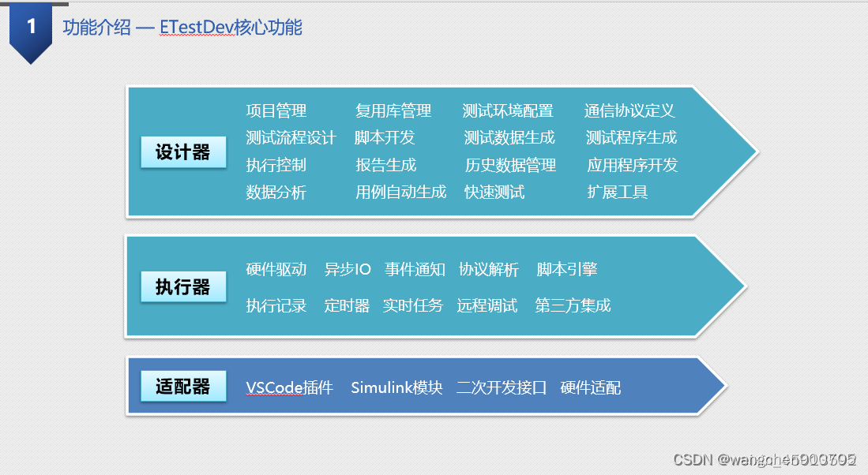Click Simulink模块 in adapter row
This screenshot has width=868, height=475.
click(x=397, y=387)
